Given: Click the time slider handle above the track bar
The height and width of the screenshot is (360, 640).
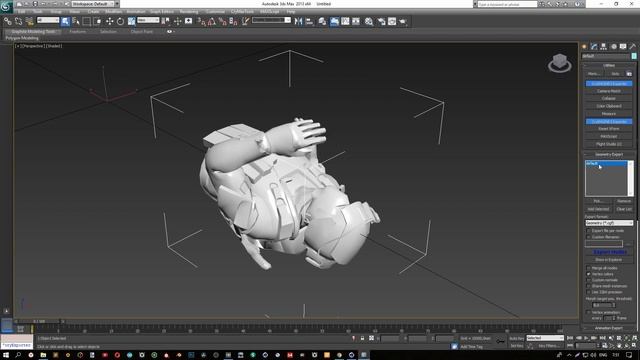Looking at the screenshot, I should point(39,322).
